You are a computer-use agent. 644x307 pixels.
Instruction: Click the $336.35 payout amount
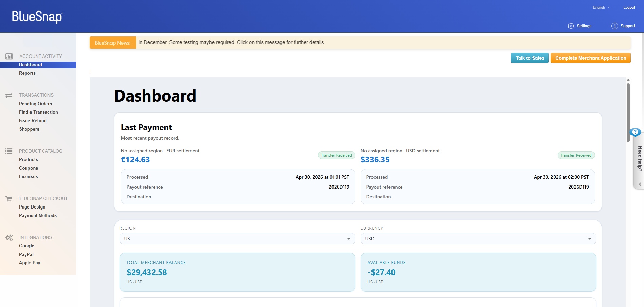[x=375, y=160]
